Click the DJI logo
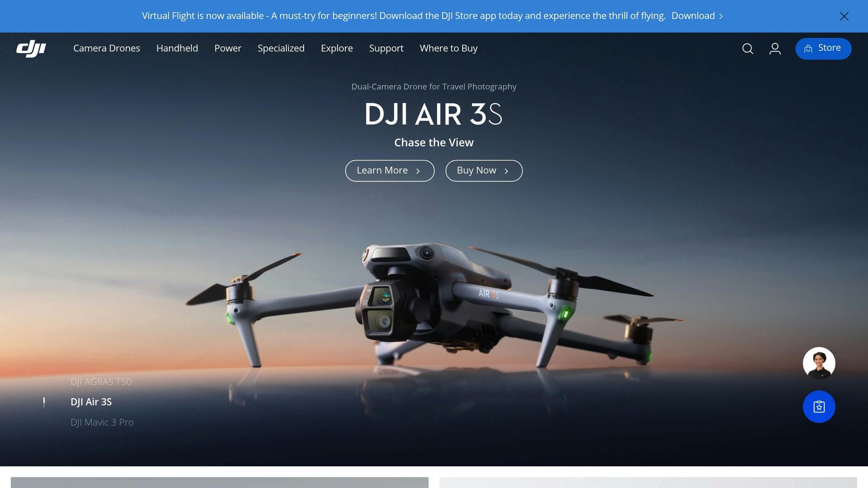Image resolution: width=868 pixels, height=488 pixels. click(31, 48)
